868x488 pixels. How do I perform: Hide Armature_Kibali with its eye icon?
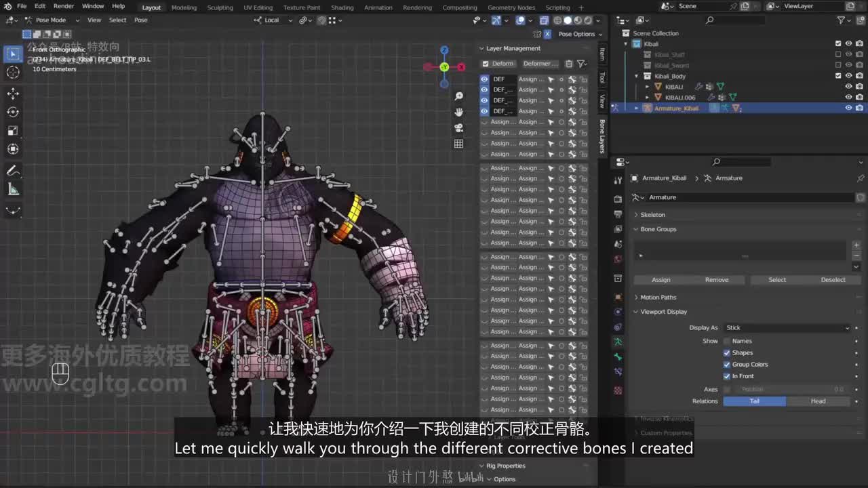coord(848,108)
